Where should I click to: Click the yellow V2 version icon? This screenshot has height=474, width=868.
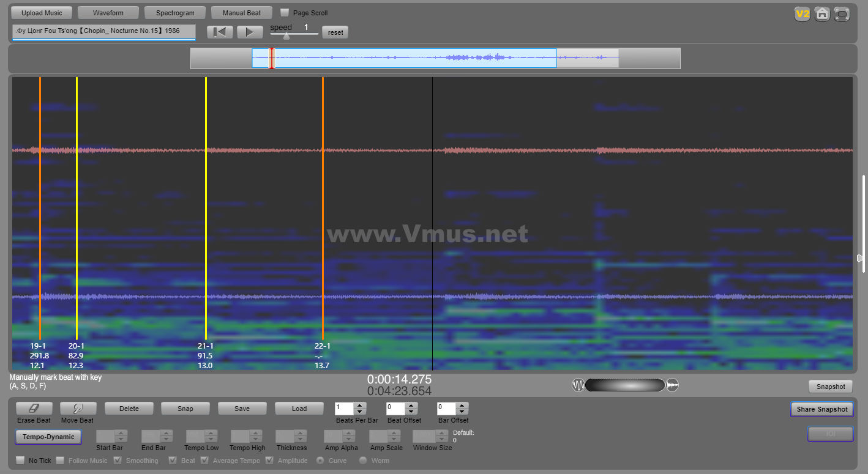point(802,13)
